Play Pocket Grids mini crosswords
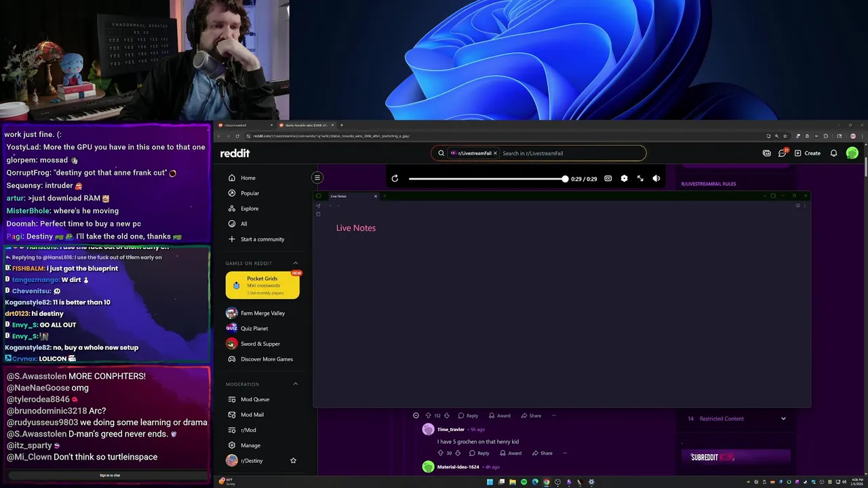The height and width of the screenshot is (488, 868). [x=262, y=285]
